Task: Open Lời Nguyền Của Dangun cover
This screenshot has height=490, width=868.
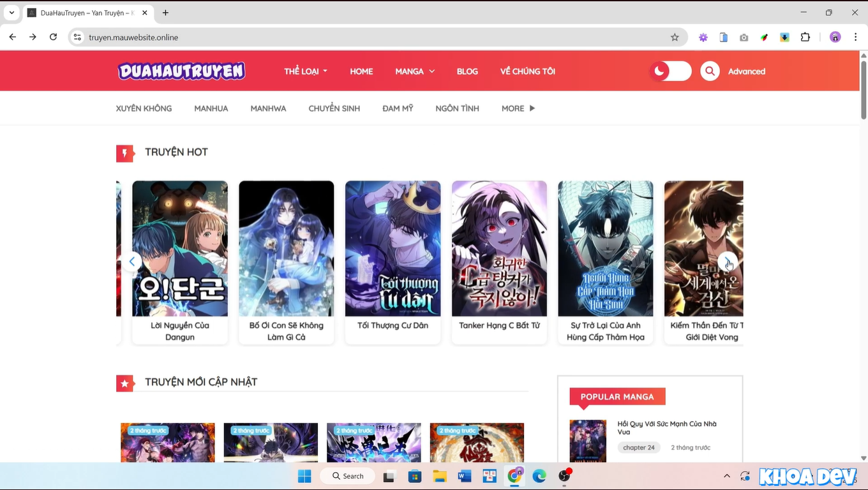Action: (x=180, y=249)
